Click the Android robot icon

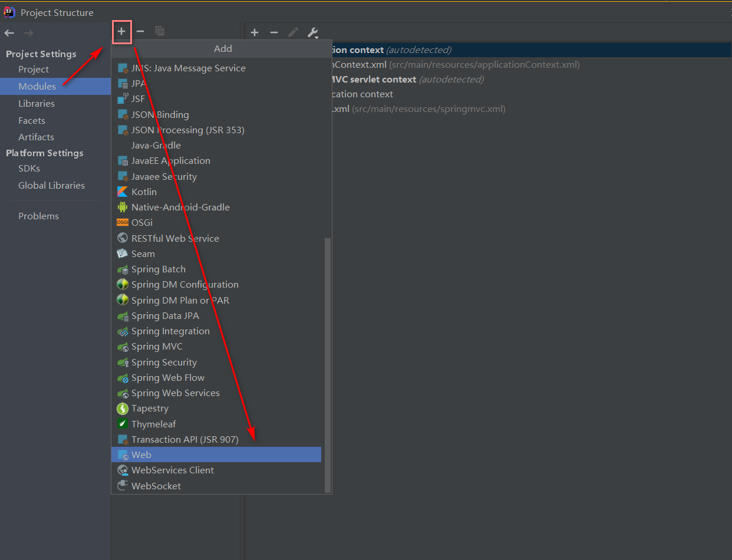(123, 207)
